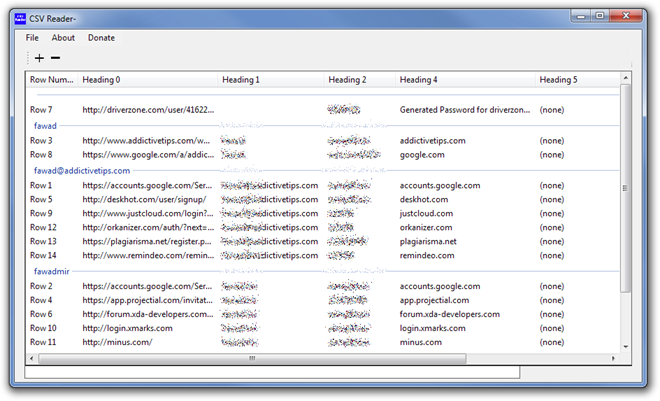
Task: Click the justcloud.com cell
Action: [x=426, y=213]
